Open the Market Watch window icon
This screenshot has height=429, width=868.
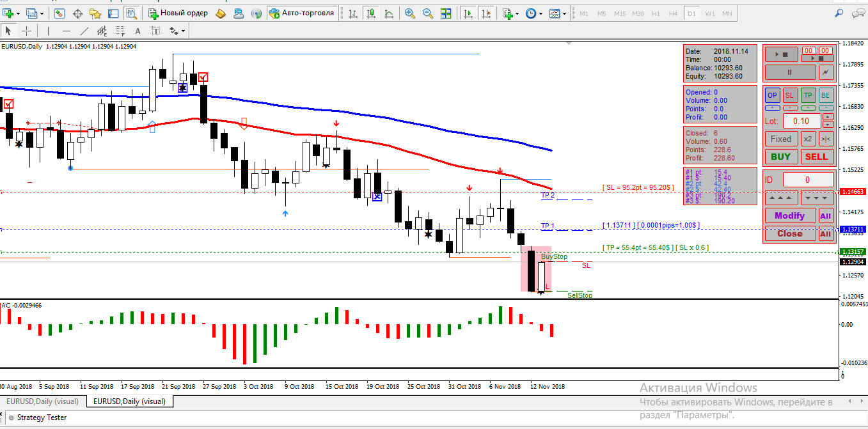point(59,13)
